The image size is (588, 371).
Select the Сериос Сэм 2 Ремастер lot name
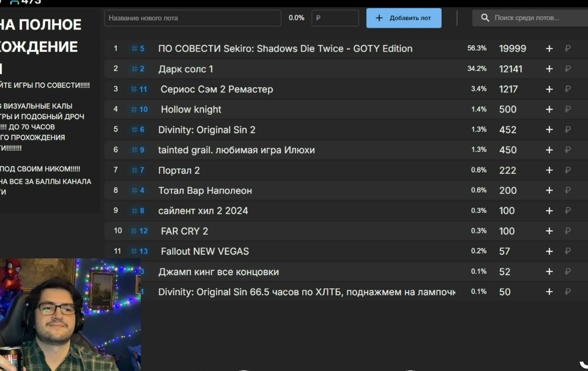pos(217,89)
